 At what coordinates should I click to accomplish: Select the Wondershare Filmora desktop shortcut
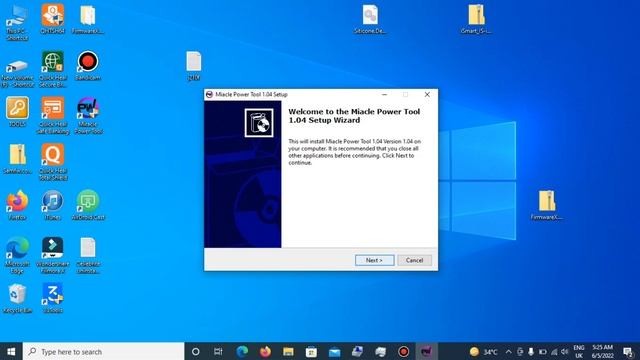(53, 255)
